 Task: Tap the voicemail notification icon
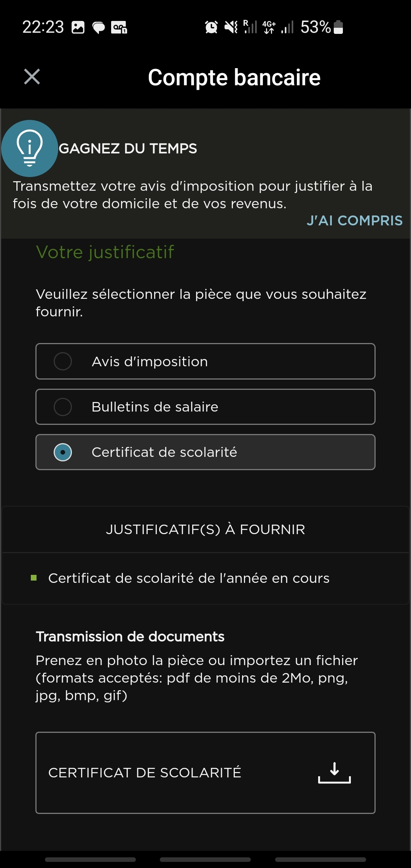pos(119,27)
